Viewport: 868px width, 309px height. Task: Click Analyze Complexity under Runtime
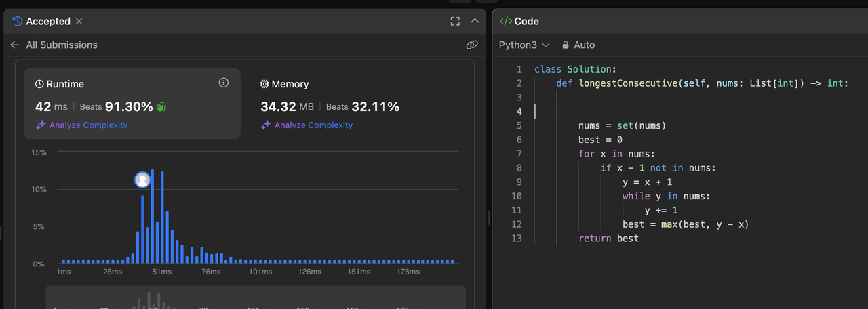(88, 125)
